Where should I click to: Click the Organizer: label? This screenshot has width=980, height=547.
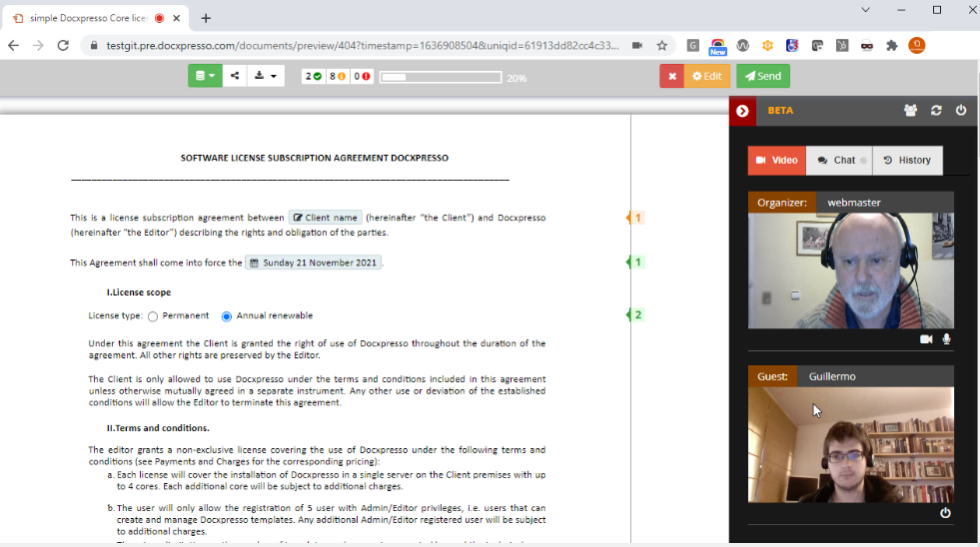[x=782, y=203]
